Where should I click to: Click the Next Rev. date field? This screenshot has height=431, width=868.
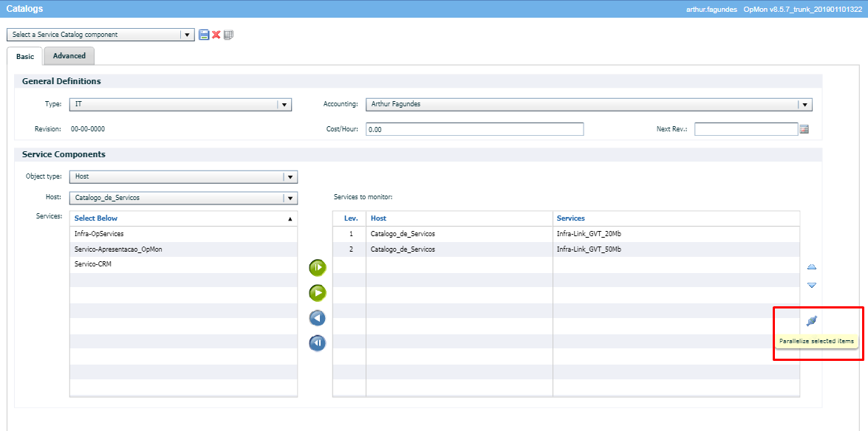(x=746, y=129)
